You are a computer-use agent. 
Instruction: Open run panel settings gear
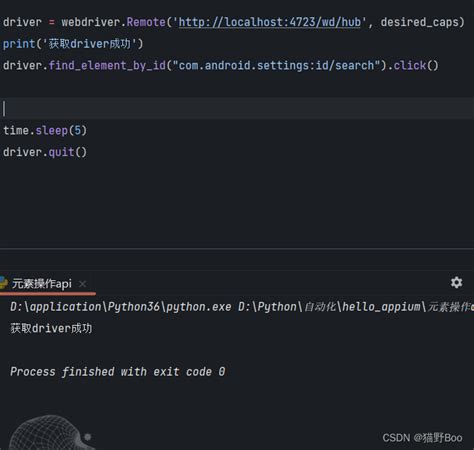coord(456,283)
